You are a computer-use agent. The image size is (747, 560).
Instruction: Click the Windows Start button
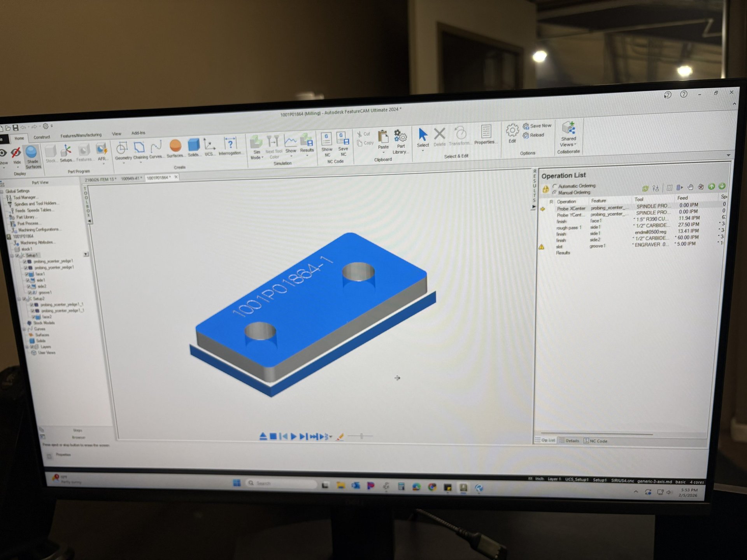[x=237, y=483]
